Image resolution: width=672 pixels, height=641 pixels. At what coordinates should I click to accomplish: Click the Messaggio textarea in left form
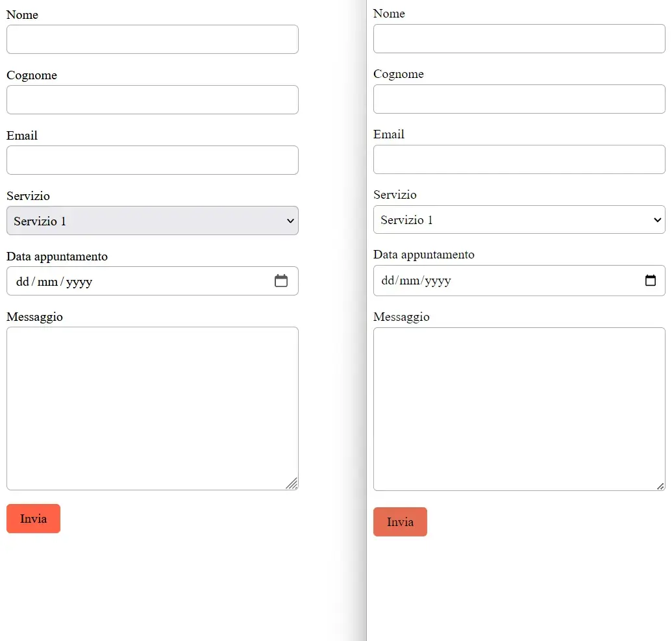(x=152, y=408)
